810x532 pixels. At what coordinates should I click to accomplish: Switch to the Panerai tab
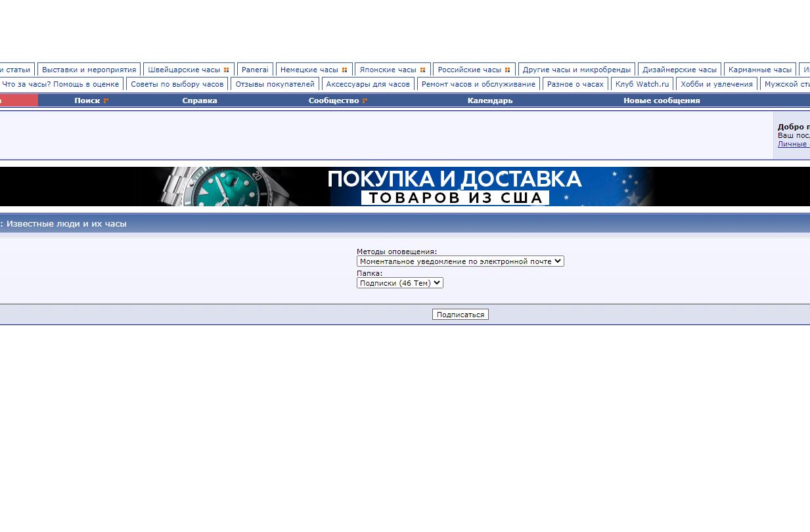(255, 70)
